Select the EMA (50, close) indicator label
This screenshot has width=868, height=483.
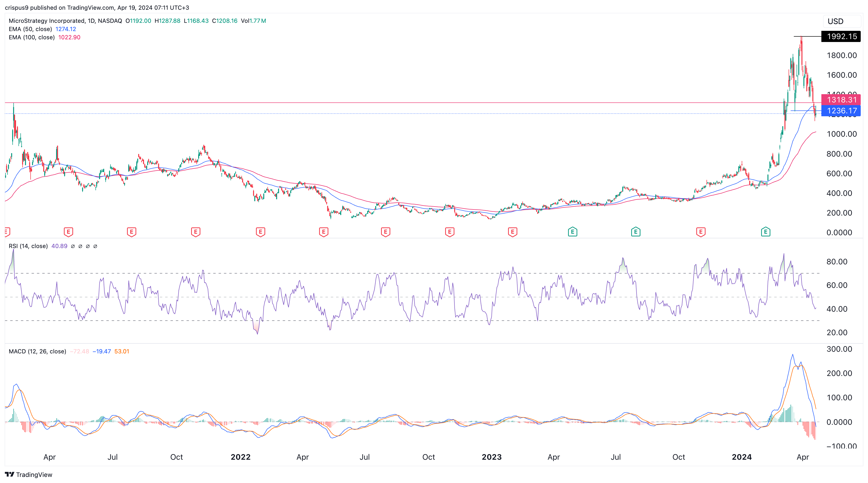click(x=30, y=29)
